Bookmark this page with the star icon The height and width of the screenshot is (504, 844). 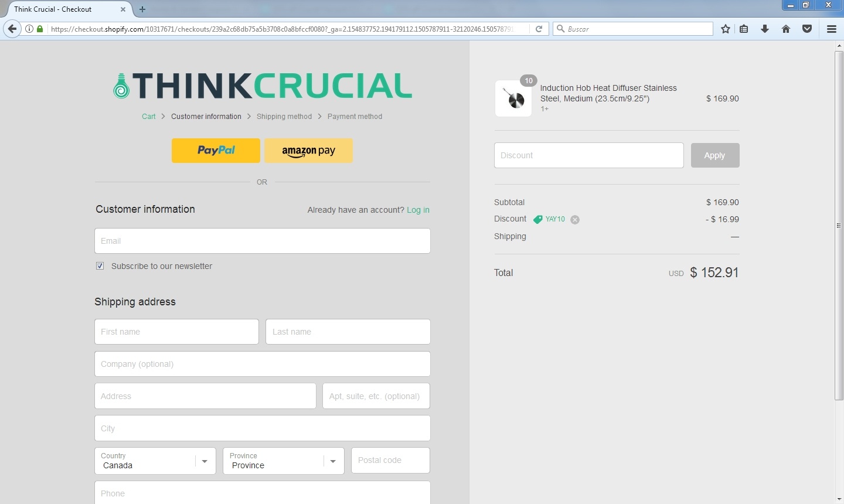tap(726, 29)
